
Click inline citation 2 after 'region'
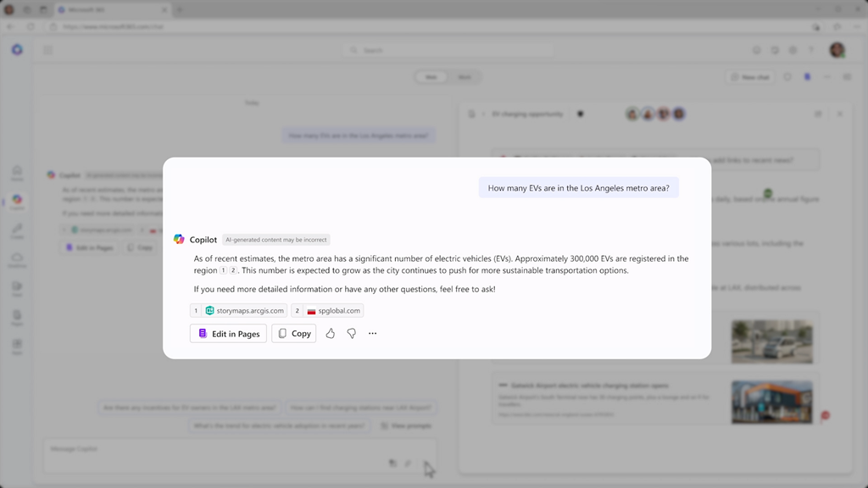pyautogui.click(x=233, y=270)
